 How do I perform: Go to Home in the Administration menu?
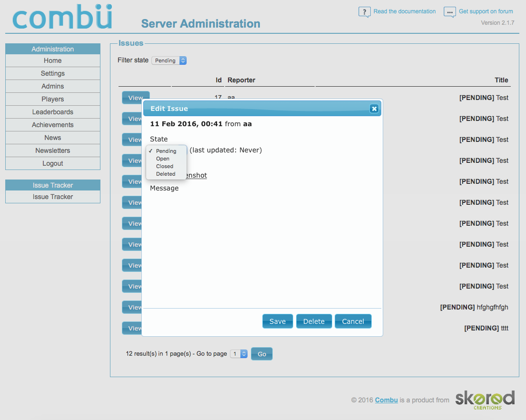53,61
